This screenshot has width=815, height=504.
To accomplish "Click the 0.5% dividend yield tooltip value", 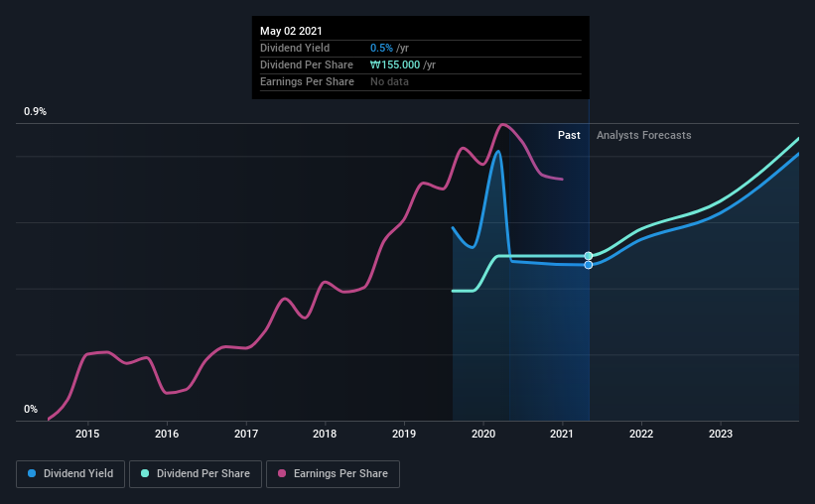I will [x=381, y=48].
